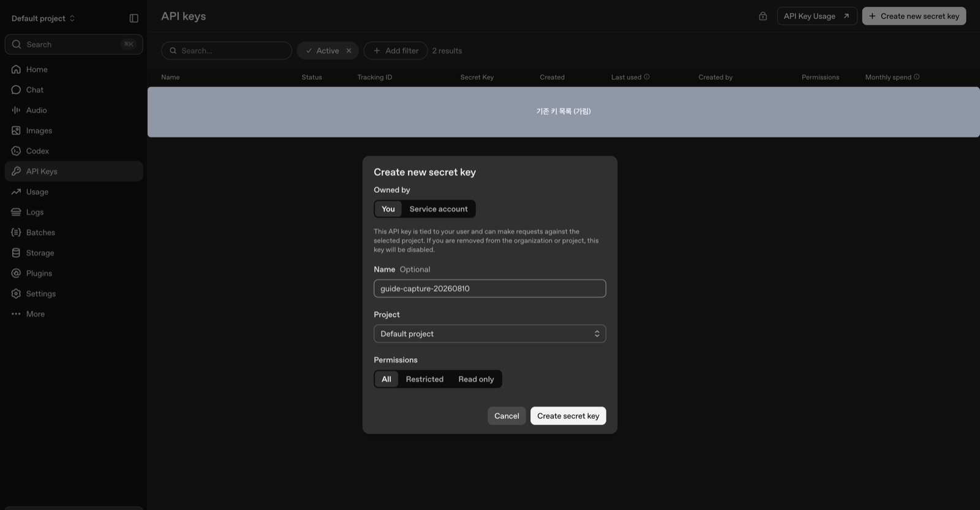Click the Permissions column header
The height and width of the screenshot is (510, 980).
tap(821, 77)
